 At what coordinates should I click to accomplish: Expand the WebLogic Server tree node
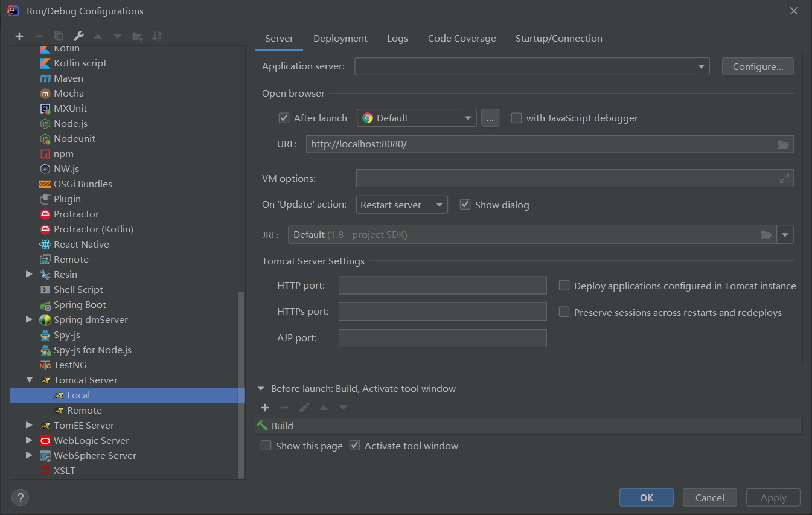pyautogui.click(x=29, y=440)
